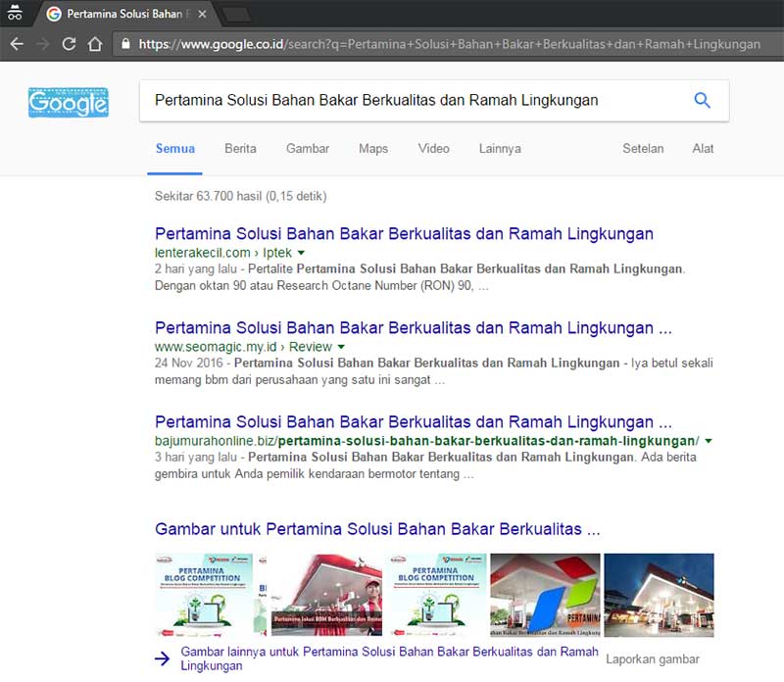Screen dimensions: 784x682
Task: Open the seomagic.my.id result title link
Action: 413,327
